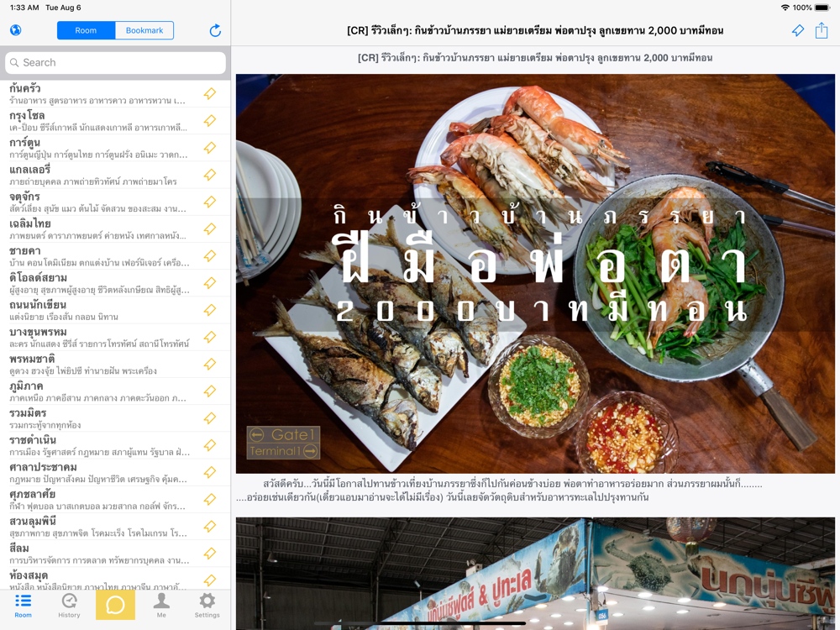Bookmark the ถนนนักเขียน room
The width and height of the screenshot is (840, 630).
point(210,310)
